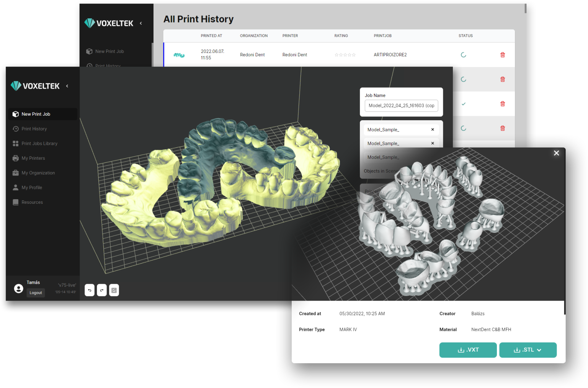Collapse the sidebar in the Print History window
The image size is (588, 388).
(141, 23)
